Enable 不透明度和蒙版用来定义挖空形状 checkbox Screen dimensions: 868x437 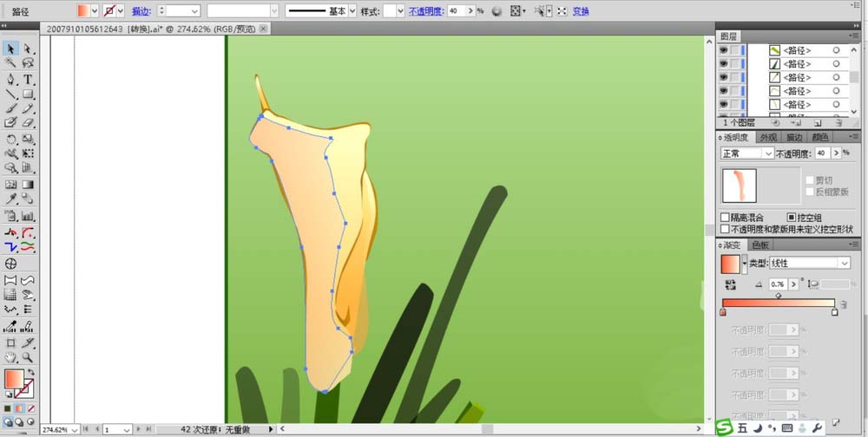725,228
